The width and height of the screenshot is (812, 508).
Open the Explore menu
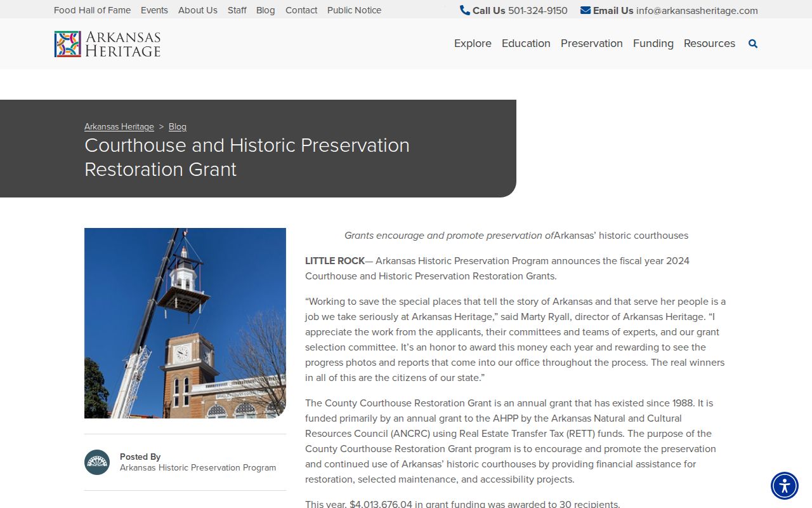(x=473, y=43)
